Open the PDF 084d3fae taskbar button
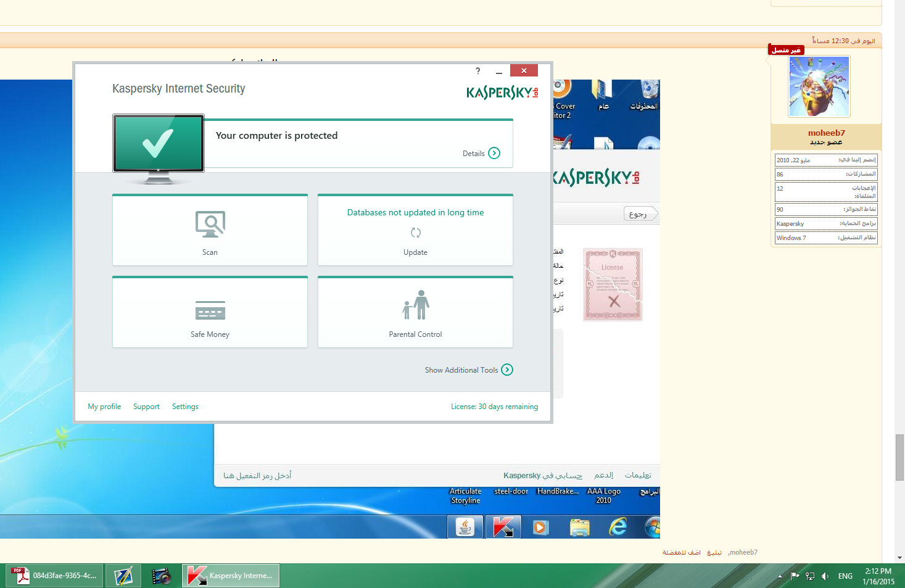Image resolution: width=905 pixels, height=588 pixels. coord(55,576)
